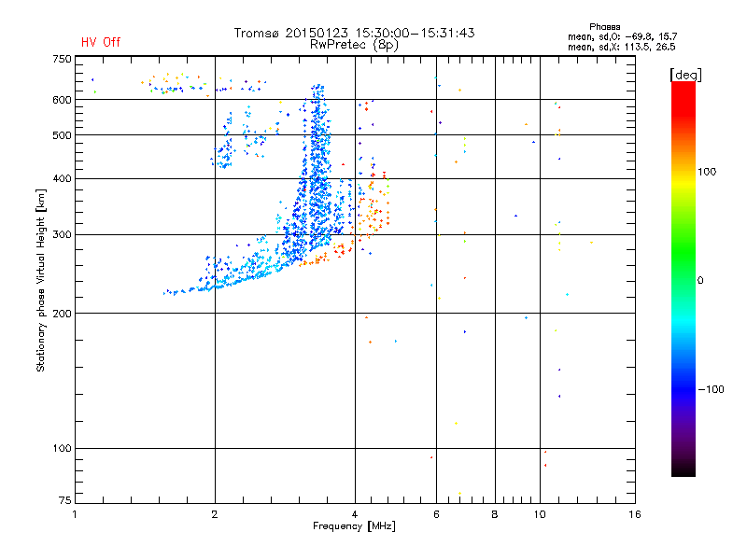The width and height of the screenshot is (747, 560).
Task: Select the 'RwPretec (8p)' subtitle
Action: point(354,45)
